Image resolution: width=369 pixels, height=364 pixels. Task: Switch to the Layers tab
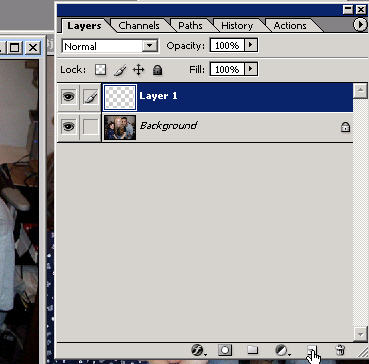pos(84,26)
